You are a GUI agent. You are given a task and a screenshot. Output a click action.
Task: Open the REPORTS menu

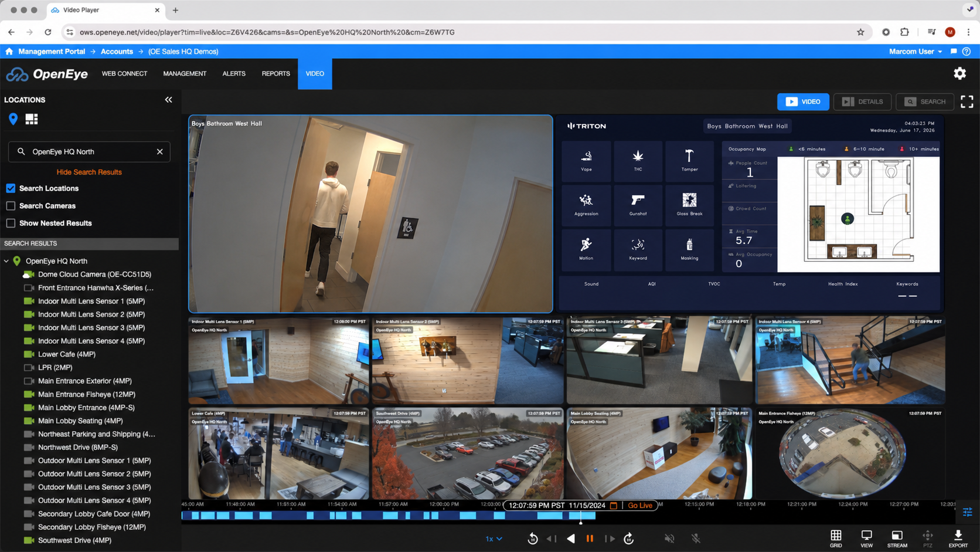pyautogui.click(x=276, y=73)
